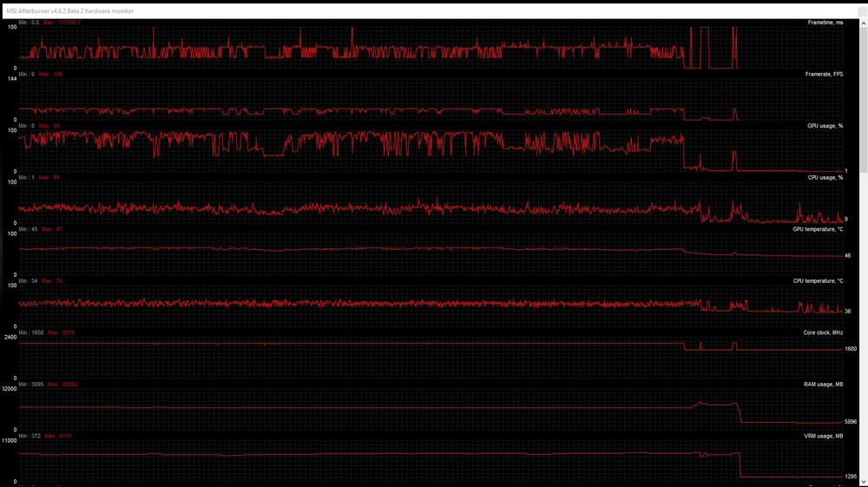Viewport: 868px width, 487px height.
Task: Click the 'GPU usage, %' graph label
Action: [x=825, y=126]
